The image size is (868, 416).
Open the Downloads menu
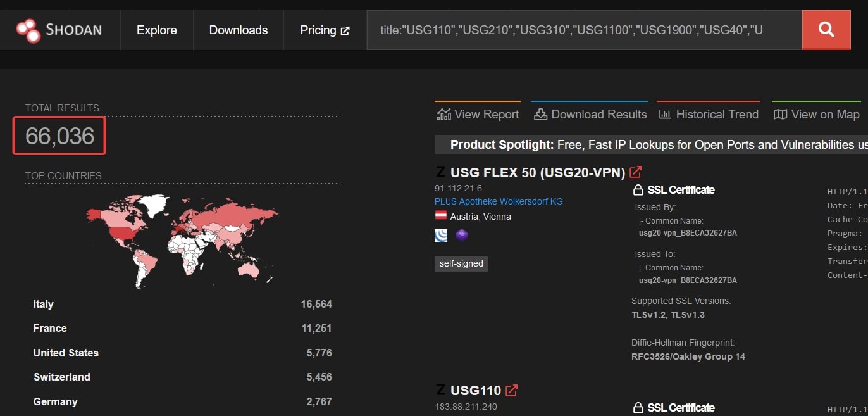click(238, 30)
